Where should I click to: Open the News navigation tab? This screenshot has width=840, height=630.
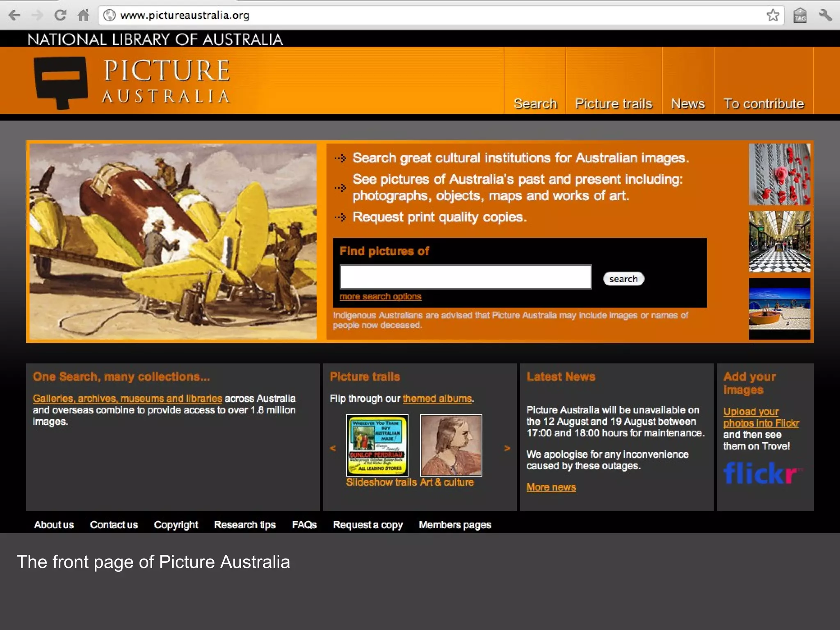click(688, 104)
